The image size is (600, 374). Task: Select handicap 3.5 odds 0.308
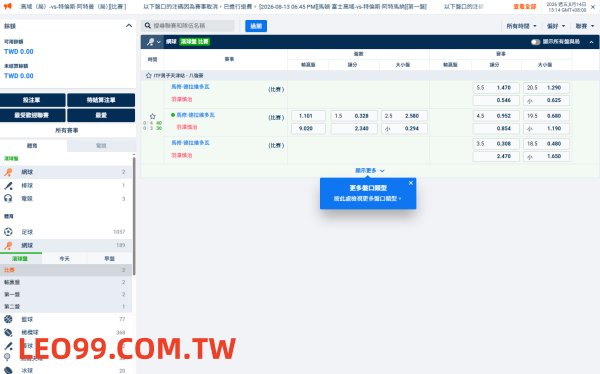pos(496,144)
